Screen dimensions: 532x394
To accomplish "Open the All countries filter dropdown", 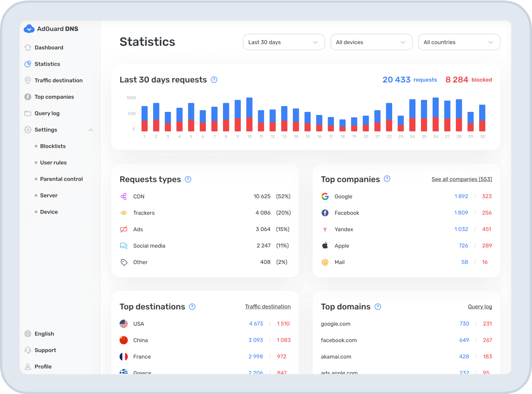I will coord(459,42).
